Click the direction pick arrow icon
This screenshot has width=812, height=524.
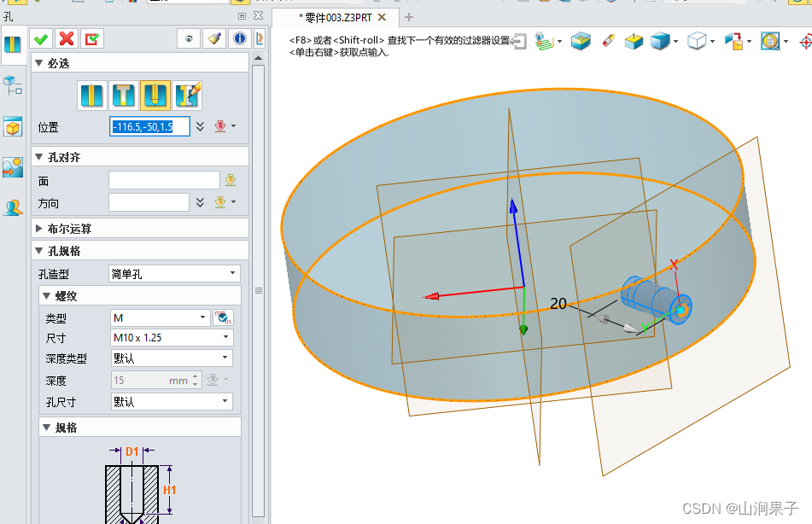pyautogui.click(x=220, y=202)
